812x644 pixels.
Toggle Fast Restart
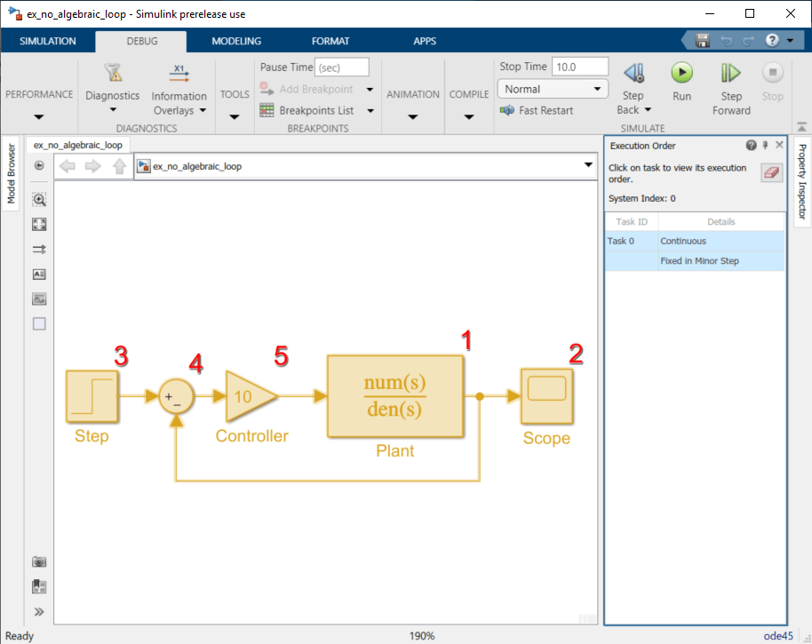click(x=537, y=110)
